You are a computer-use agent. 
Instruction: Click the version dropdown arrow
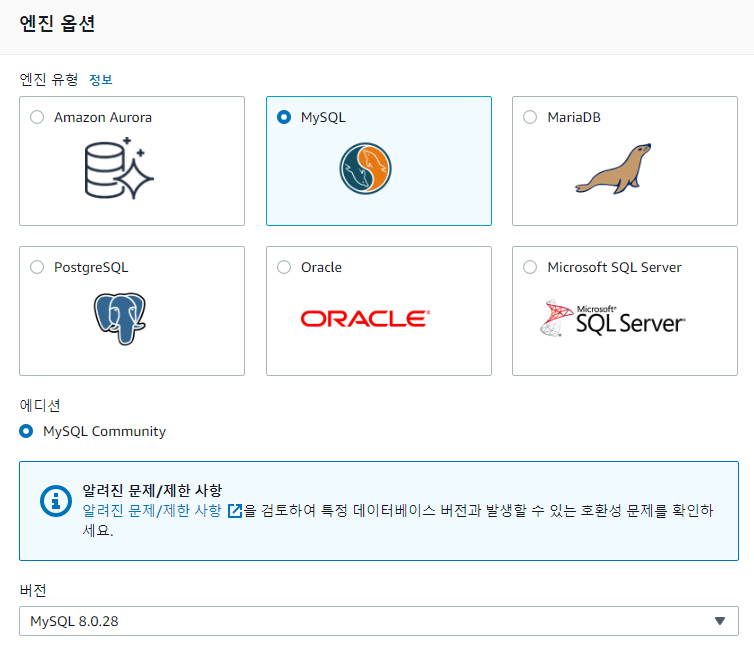point(720,621)
